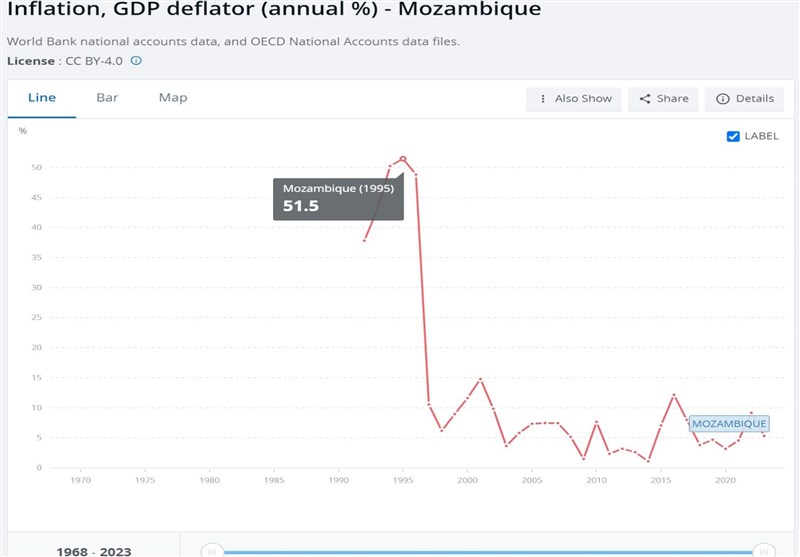The width and height of the screenshot is (800, 557).
Task: Click the MOZAMBIQUE series label
Action: tap(729, 424)
